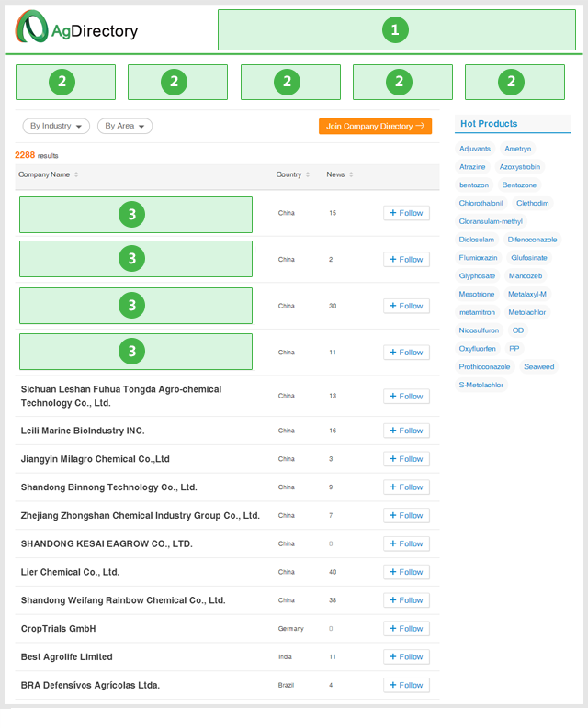Viewport: 588px width, 728px height.
Task: Open the By Area dropdown
Action: [x=125, y=126]
